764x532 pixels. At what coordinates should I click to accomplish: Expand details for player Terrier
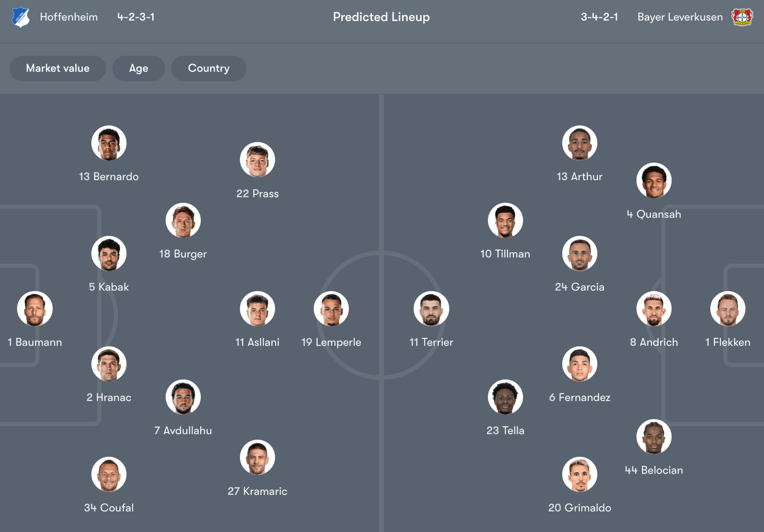(x=432, y=308)
